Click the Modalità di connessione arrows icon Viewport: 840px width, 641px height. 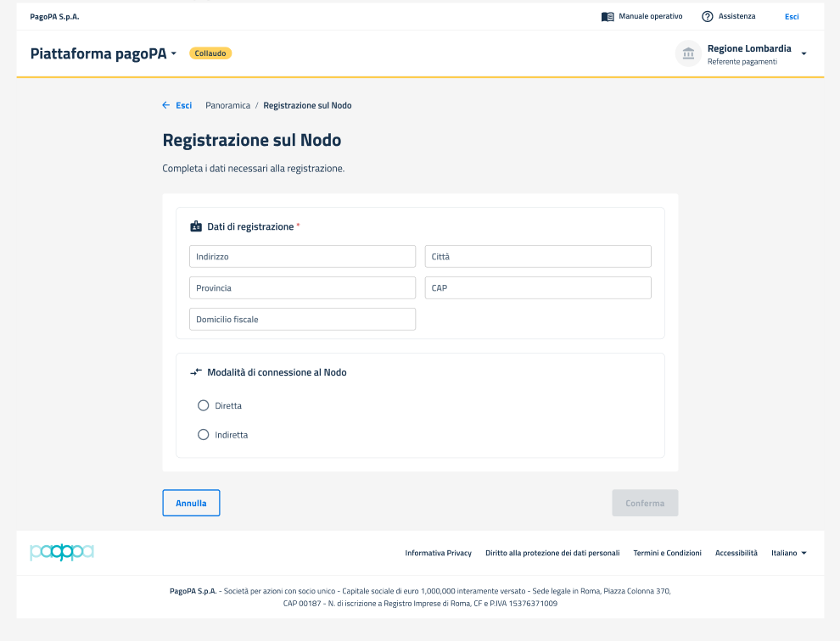coord(196,372)
